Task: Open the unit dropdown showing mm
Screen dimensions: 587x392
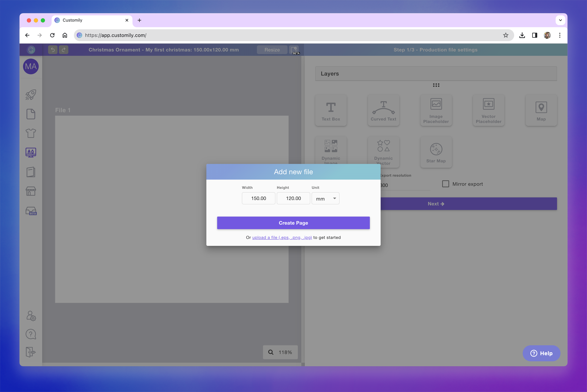Action: pos(325,198)
